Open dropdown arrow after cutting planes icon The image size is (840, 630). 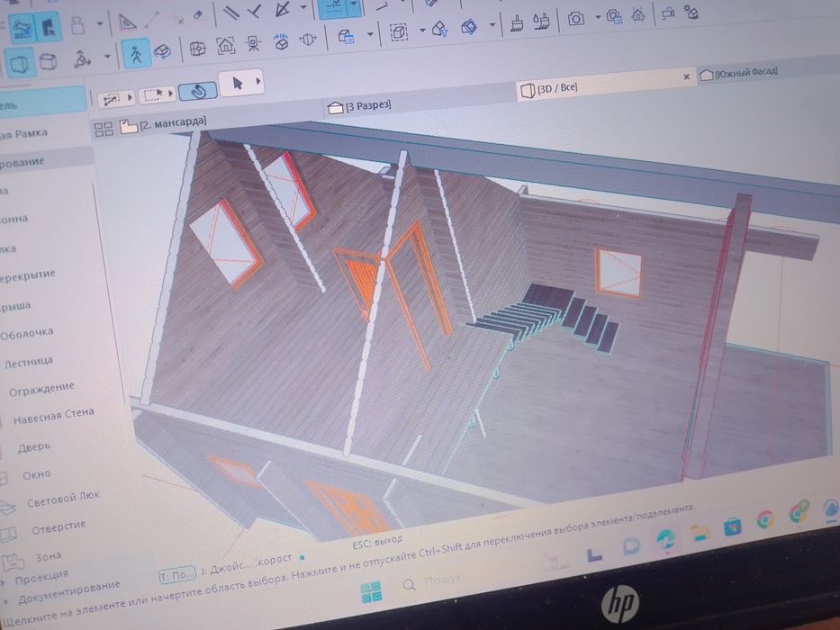tap(492, 24)
